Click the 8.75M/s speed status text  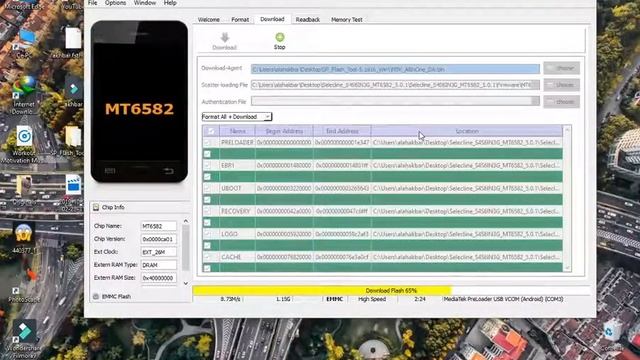pos(231,299)
